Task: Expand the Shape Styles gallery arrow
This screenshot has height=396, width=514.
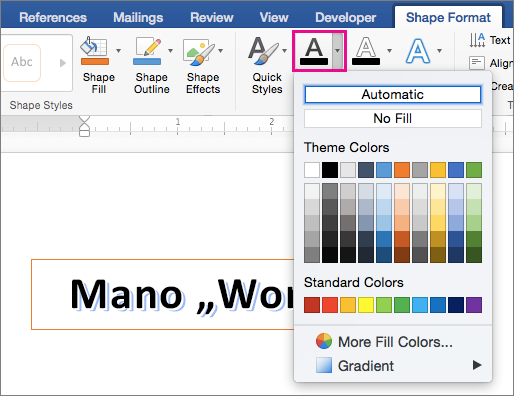Action: (x=62, y=63)
